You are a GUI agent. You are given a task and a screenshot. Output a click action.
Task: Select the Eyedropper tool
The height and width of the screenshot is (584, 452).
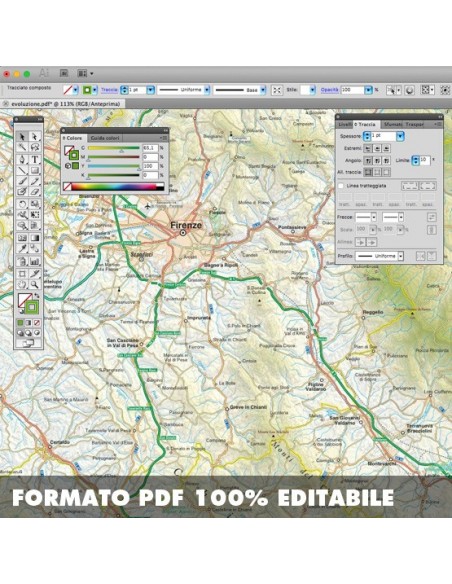(x=22, y=248)
